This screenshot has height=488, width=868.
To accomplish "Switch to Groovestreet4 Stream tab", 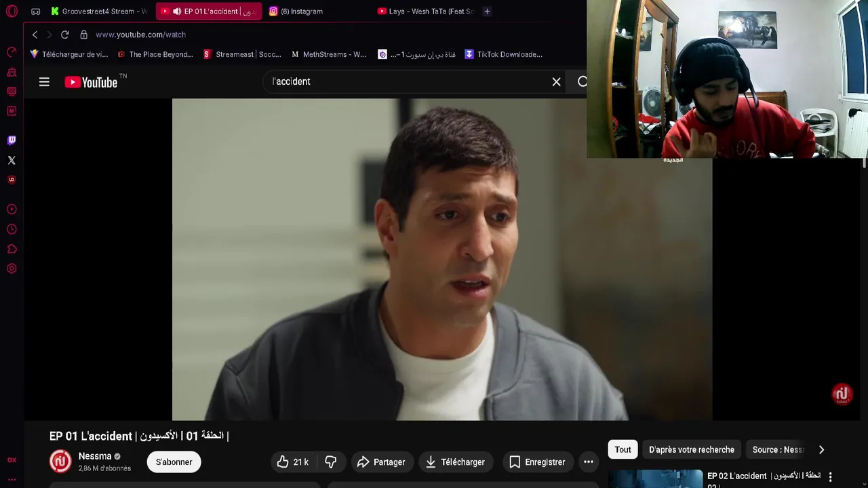I will (x=98, y=12).
